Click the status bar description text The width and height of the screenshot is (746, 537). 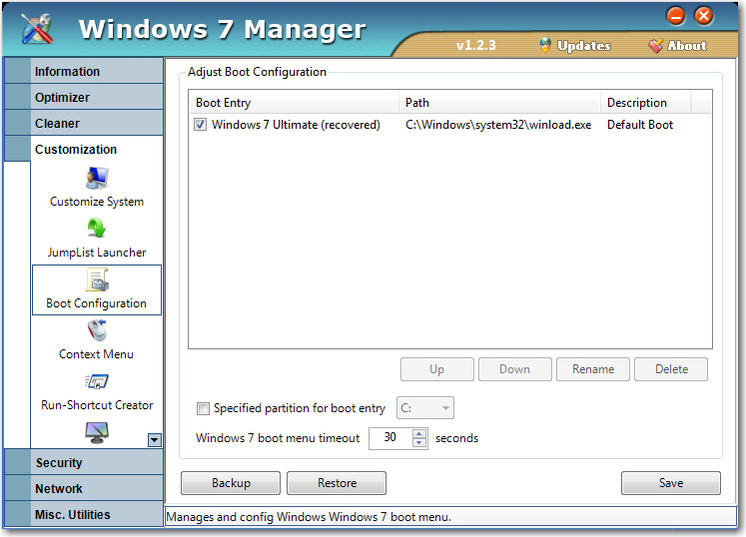coord(308,517)
